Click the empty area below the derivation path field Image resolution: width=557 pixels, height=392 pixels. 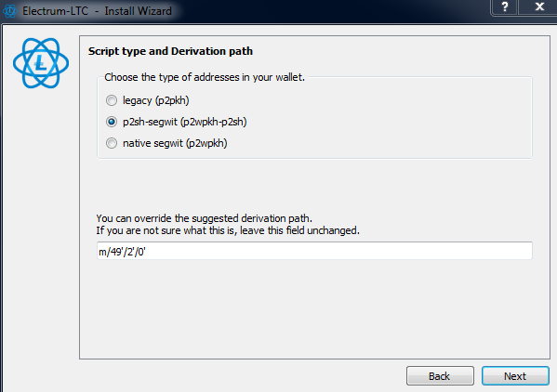(314, 308)
